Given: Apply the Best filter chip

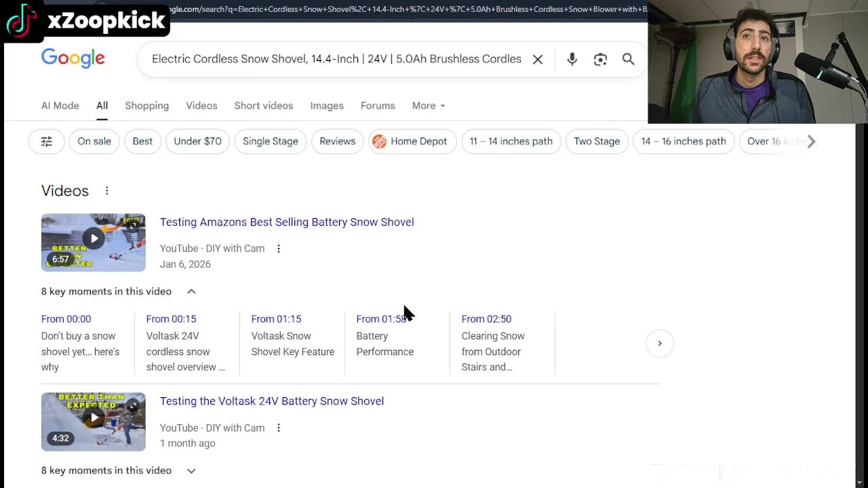Looking at the screenshot, I should click(142, 141).
